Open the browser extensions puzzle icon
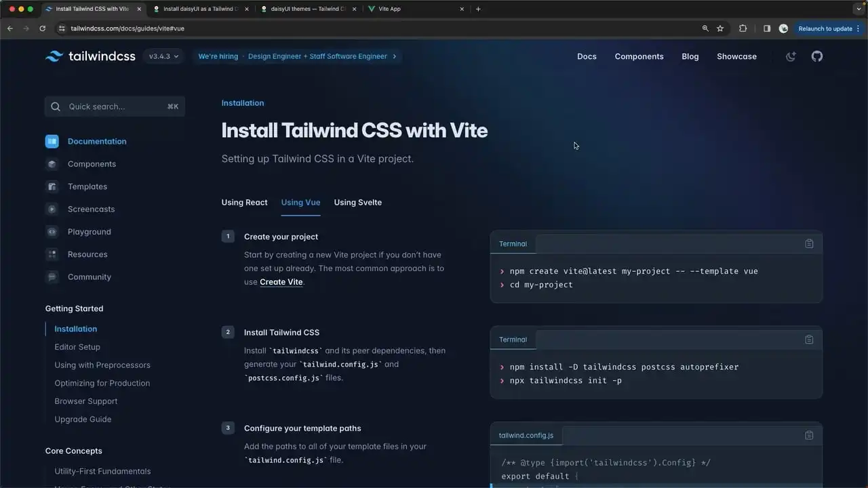This screenshot has width=868, height=488. (743, 28)
